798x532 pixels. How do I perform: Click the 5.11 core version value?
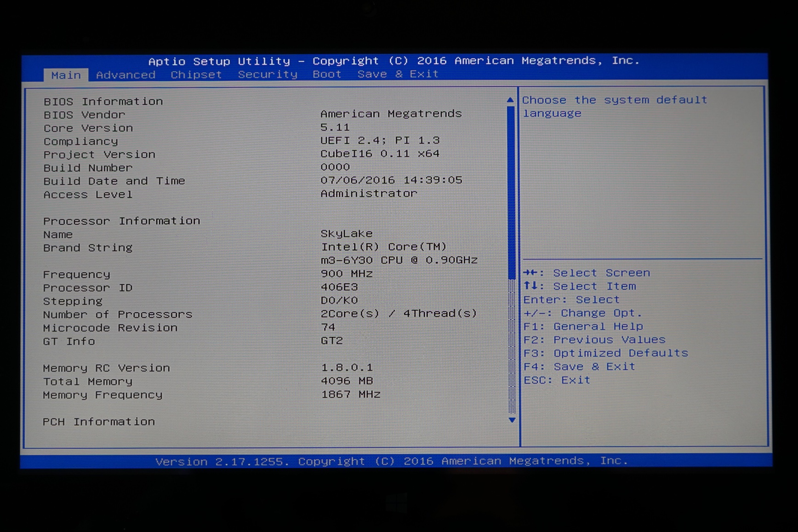tap(335, 127)
